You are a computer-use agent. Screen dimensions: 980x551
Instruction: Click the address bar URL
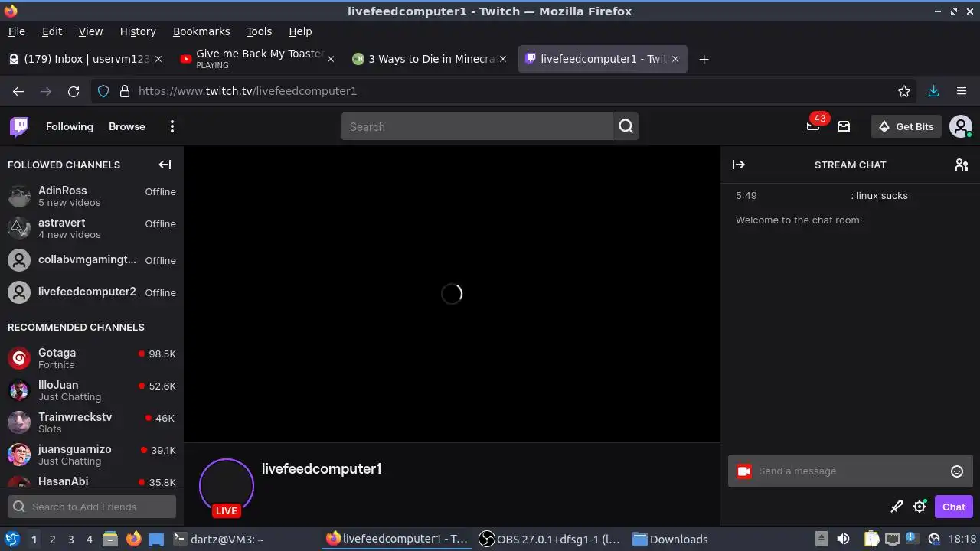[x=247, y=91]
